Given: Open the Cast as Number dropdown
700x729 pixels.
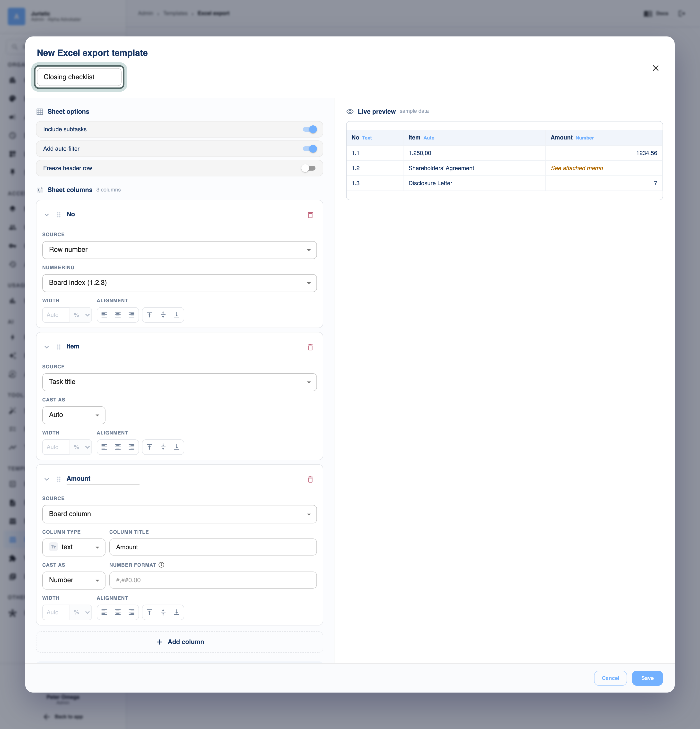Looking at the screenshot, I should coord(74,580).
